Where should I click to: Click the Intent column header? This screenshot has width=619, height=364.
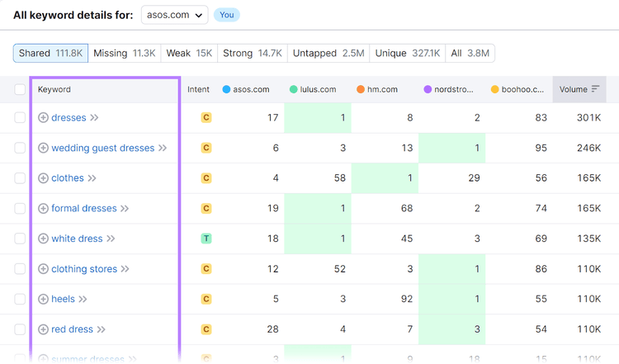coord(198,89)
